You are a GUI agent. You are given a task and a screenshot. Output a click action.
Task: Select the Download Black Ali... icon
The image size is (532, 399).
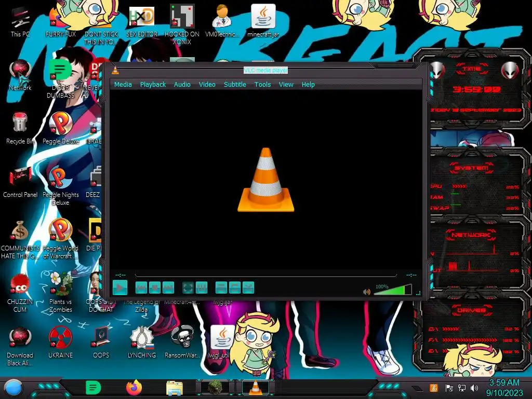(20, 346)
